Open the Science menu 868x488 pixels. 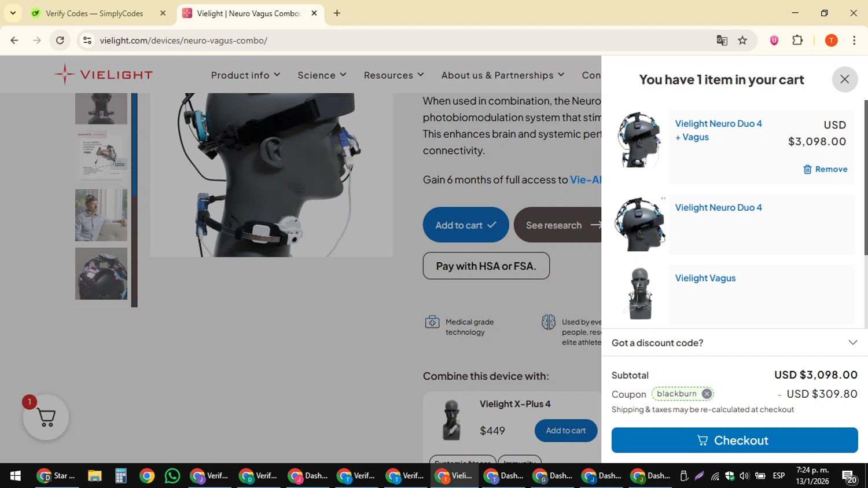(x=322, y=75)
